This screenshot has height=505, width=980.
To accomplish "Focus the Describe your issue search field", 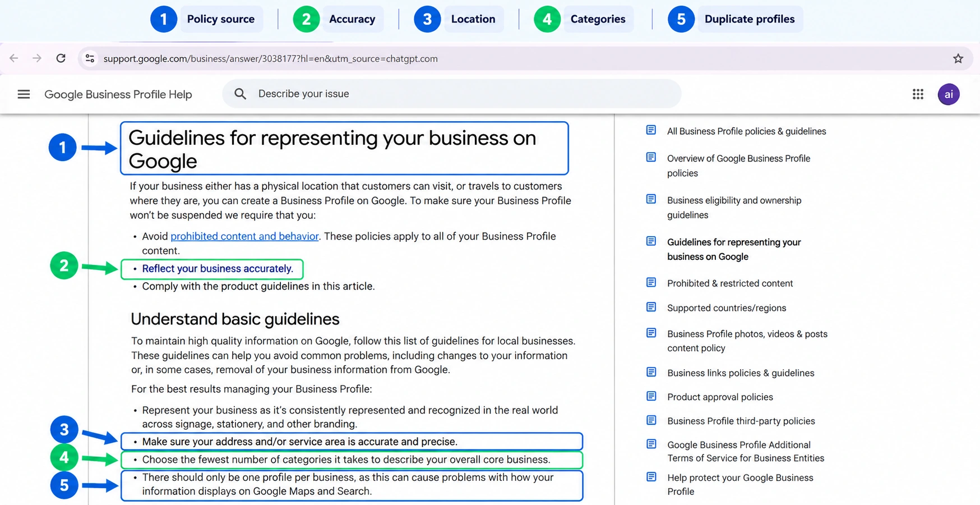I will pos(452,94).
